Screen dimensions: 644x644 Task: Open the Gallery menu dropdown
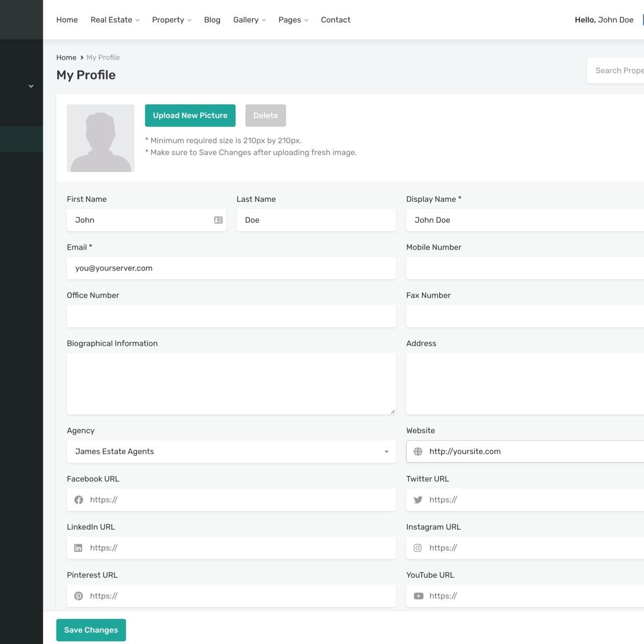pos(249,20)
